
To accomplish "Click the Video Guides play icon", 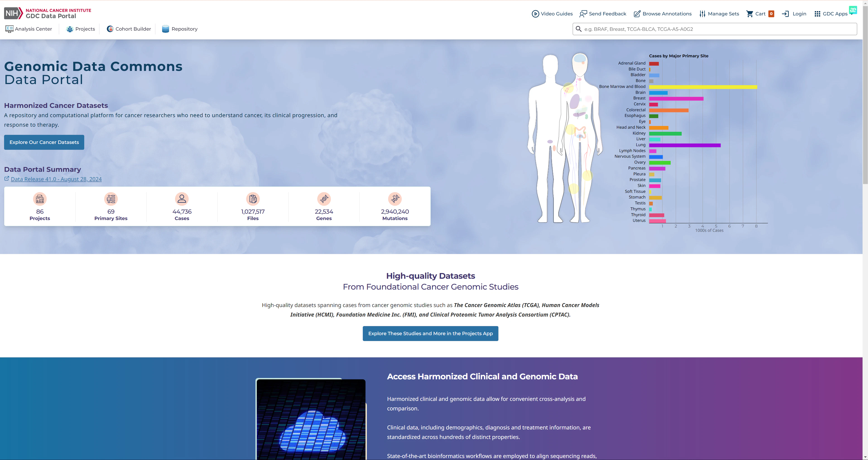I will click(x=535, y=14).
